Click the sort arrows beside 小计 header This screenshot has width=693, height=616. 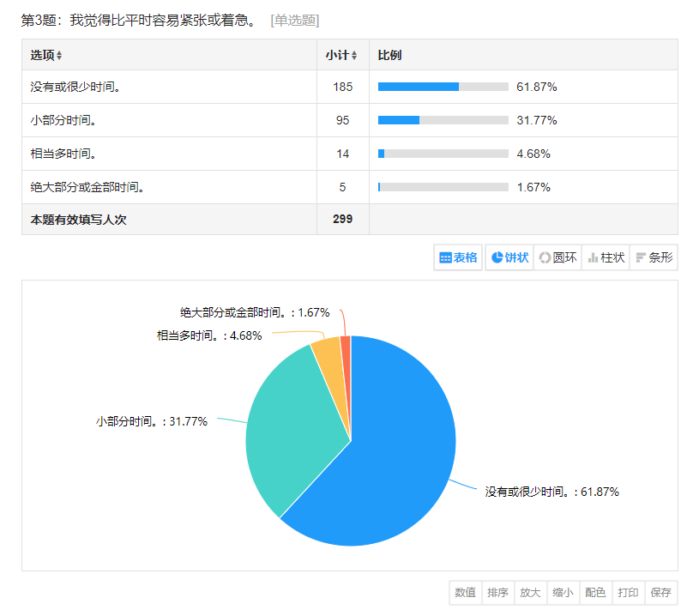click(354, 56)
